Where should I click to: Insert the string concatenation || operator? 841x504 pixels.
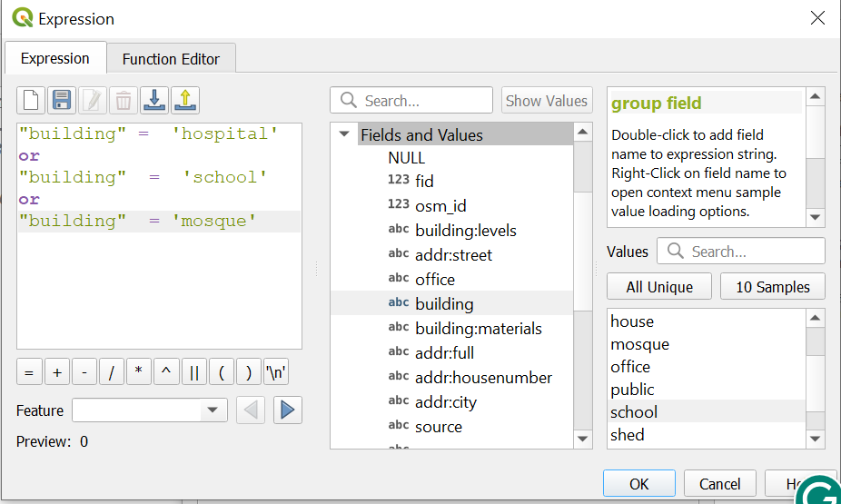[193, 372]
